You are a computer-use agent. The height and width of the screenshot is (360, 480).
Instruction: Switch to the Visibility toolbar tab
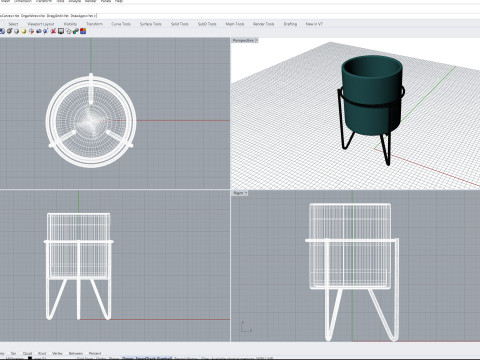[70, 24]
